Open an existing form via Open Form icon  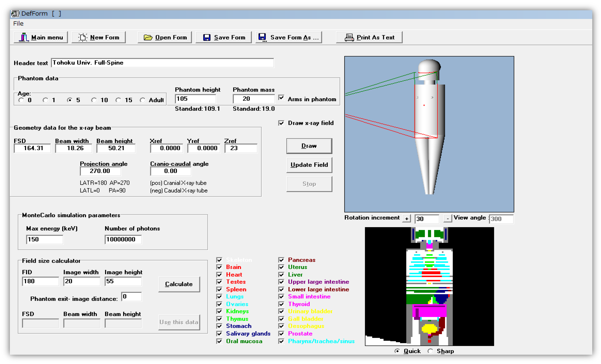coord(165,37)
